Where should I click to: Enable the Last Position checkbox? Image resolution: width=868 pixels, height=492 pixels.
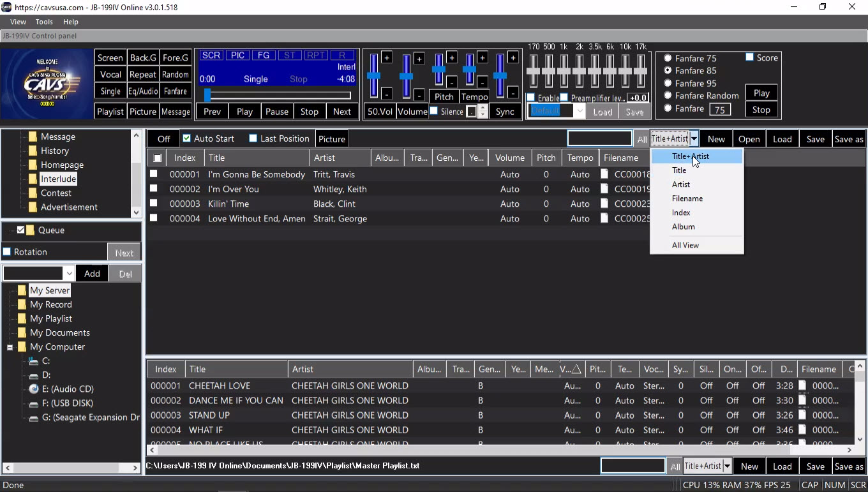(x=253, y=138)
